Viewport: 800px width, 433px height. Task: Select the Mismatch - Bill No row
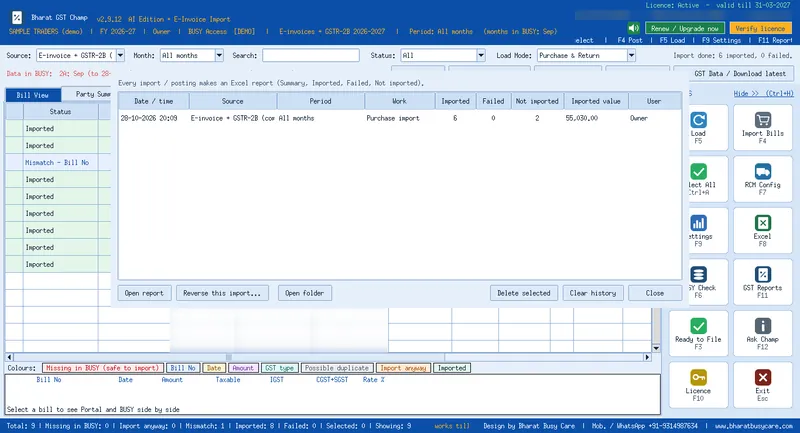tap(58, 163)
